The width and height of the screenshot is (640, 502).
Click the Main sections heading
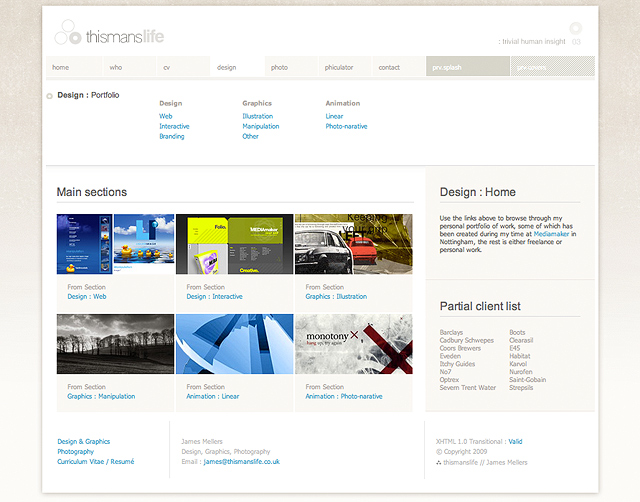(92, 192)
